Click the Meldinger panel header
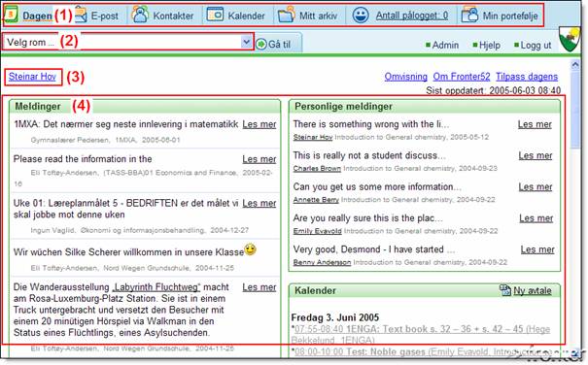Screen dimensions: 588x365 click(145, 107)
